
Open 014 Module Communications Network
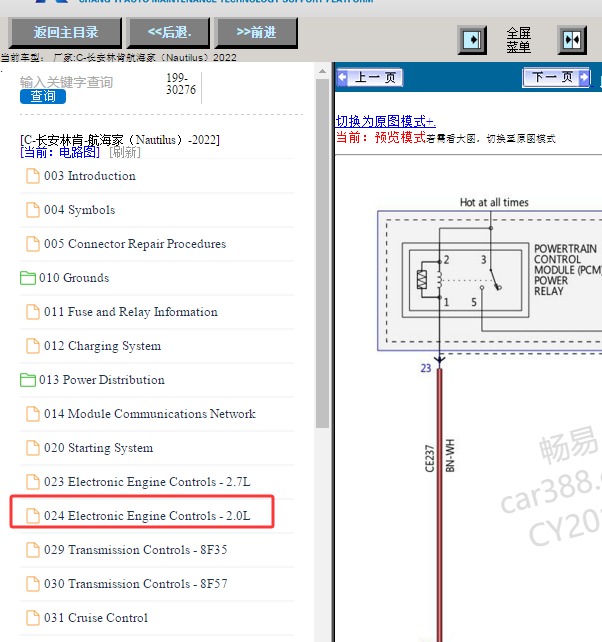pyautogui.click(x=149, y=414)
